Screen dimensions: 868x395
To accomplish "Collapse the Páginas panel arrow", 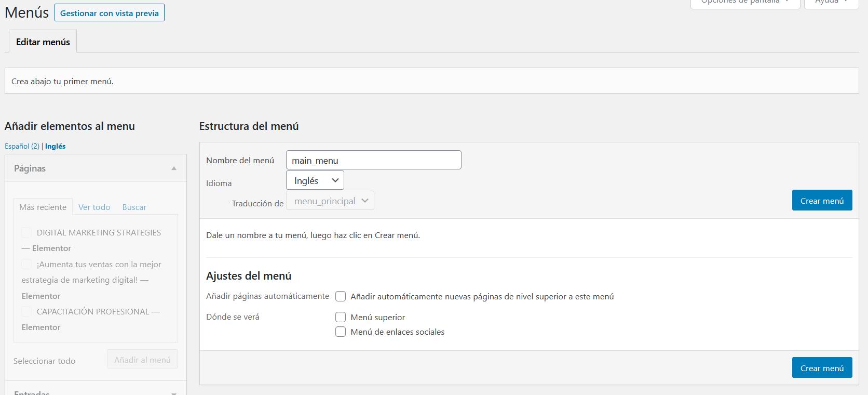I will coord(174,168).
